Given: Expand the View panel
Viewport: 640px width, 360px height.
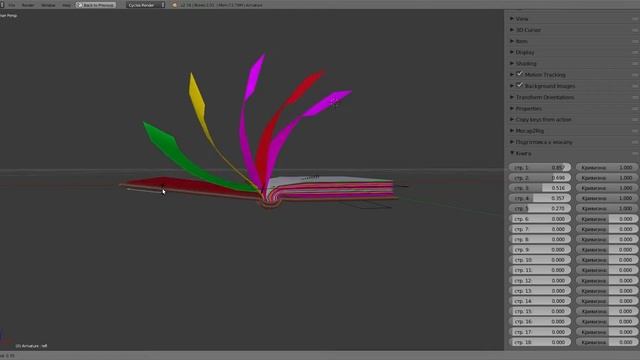Looking at the screenshot, I should click(522, 19).
